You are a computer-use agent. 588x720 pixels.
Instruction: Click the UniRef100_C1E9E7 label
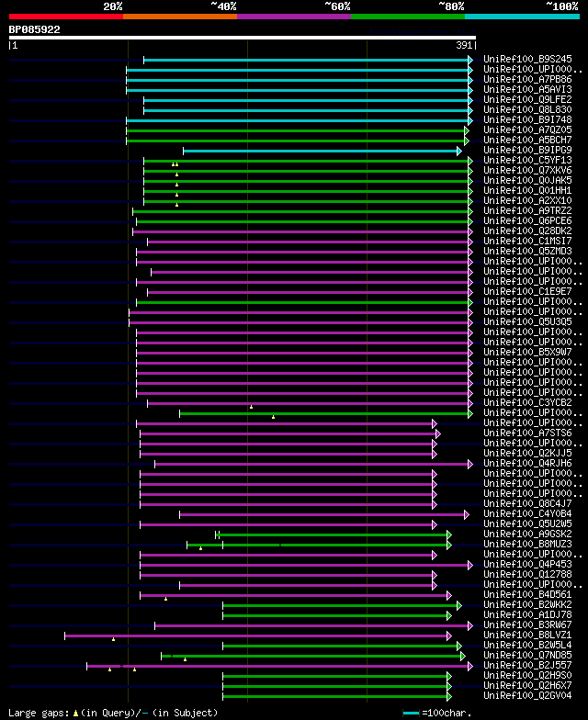[527, 292]
